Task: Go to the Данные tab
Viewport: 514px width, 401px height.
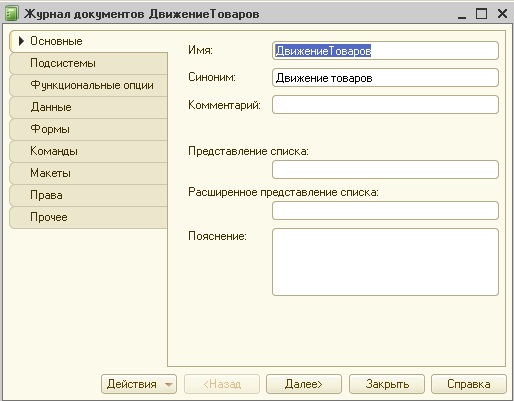Action: tap(89, 107)
